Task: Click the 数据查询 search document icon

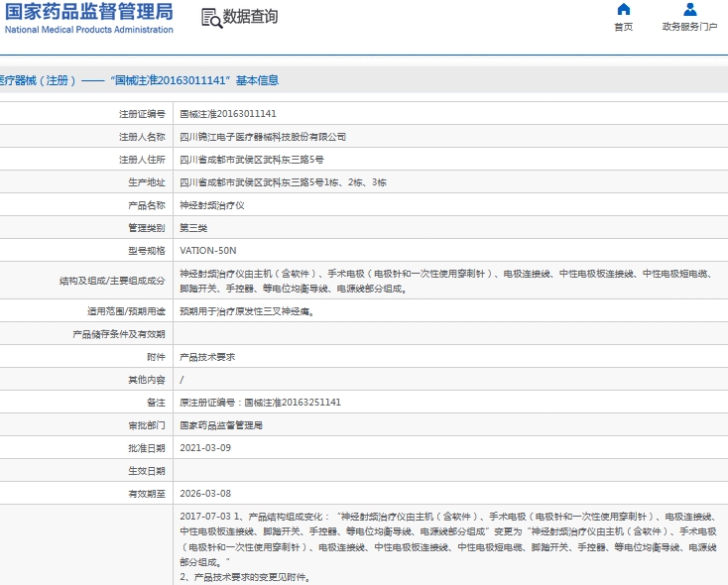Action: (211, 18)
